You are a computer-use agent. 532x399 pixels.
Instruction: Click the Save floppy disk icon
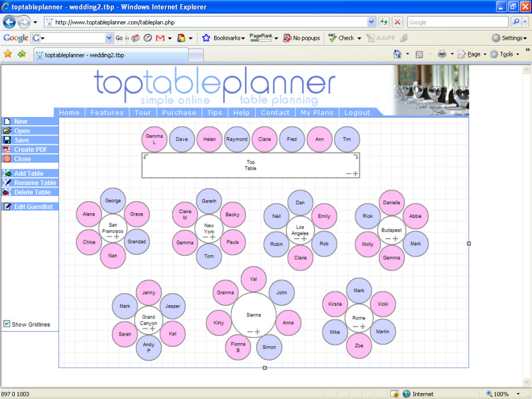point(7,140)
